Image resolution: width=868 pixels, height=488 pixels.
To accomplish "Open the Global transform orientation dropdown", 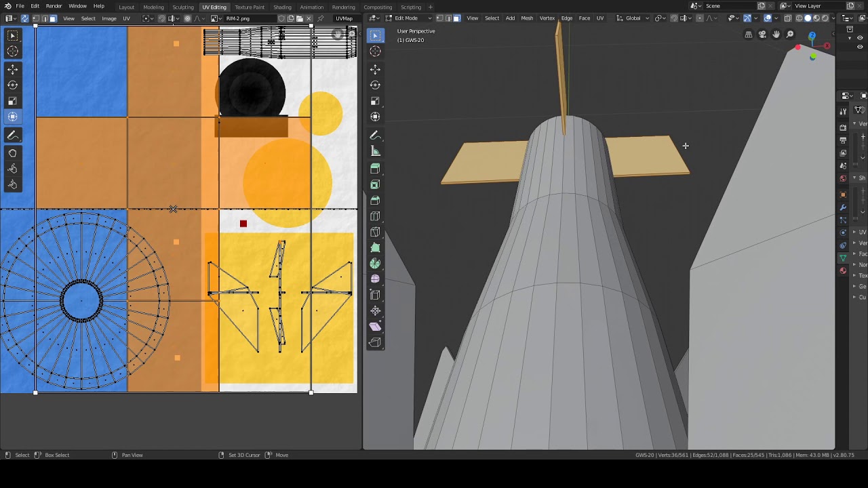I will pyautogui.click(x=633, y=18).
